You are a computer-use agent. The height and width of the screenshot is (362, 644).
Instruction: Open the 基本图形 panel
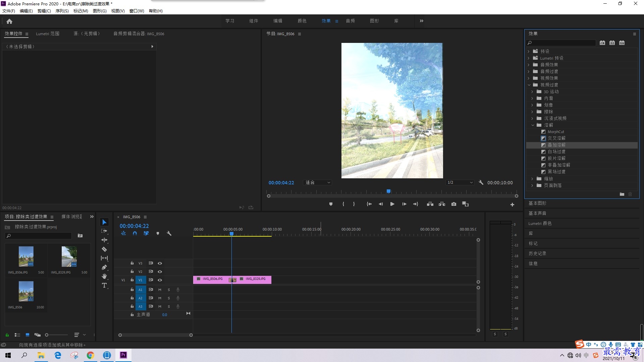click(537, 203)
